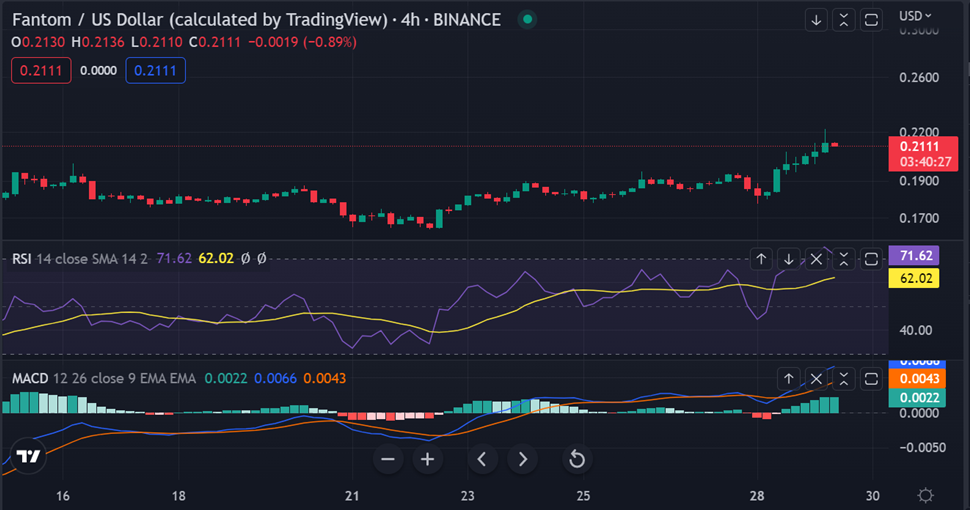The height and width of the screenshot is (510, 970).
Task: Click the green market status dot
Action: coord(527,19)
